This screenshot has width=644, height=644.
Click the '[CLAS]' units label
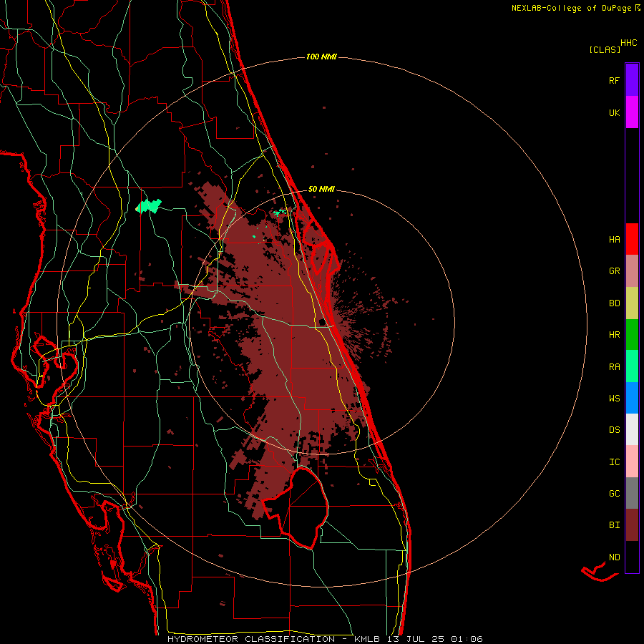605,50
